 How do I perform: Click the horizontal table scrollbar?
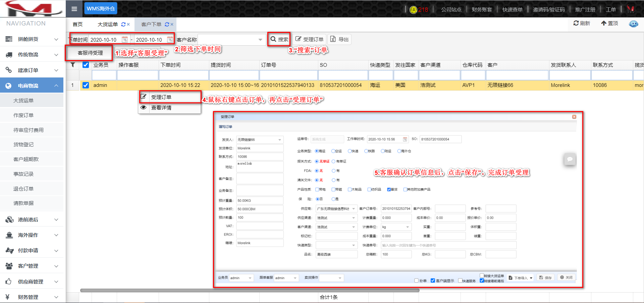pos(250,291)
